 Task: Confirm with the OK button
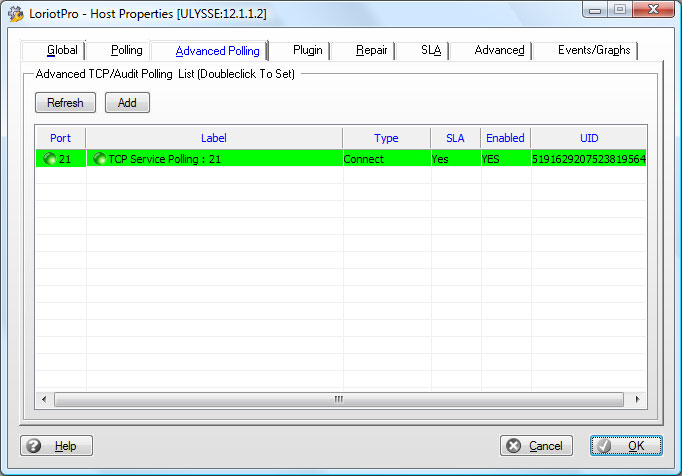point(626,446)
